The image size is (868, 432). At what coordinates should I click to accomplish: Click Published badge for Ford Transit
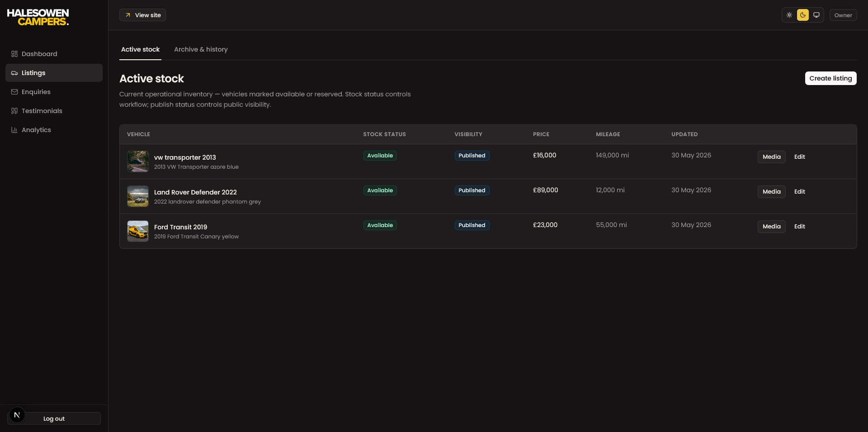tap(472, 225)
